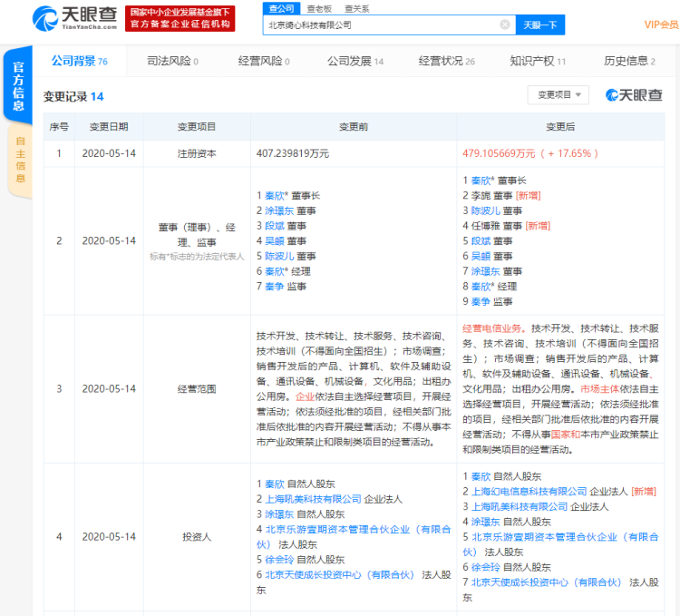Select the 官方信息 side tab
Viewport: 680px width, 616px height.
point(18,87)
